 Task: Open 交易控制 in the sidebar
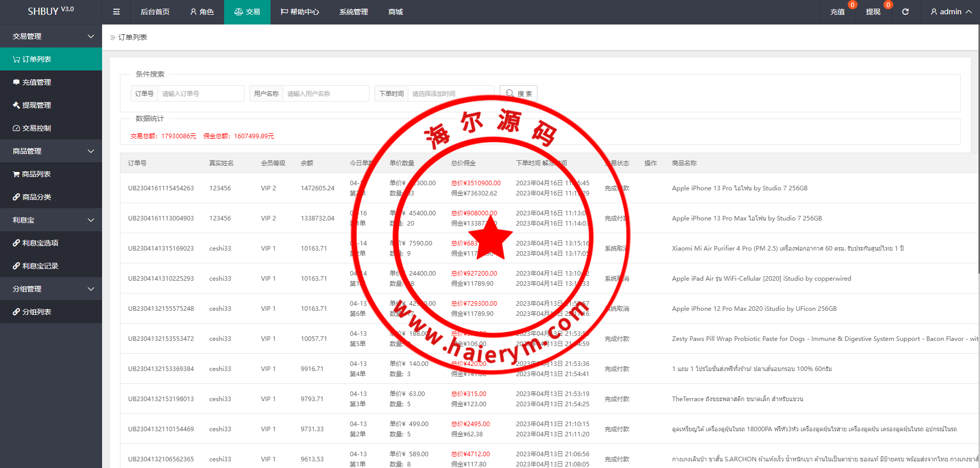pos(36,128)
